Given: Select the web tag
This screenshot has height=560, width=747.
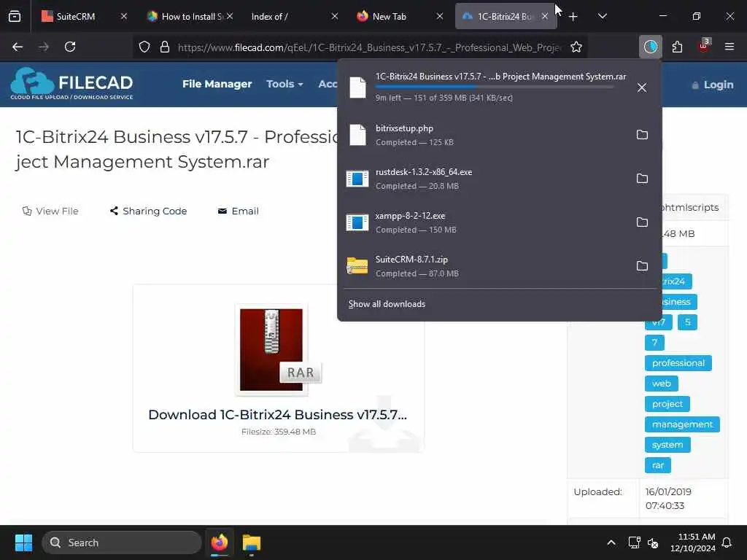Looking at the screenshot, I should pos(661,384).
